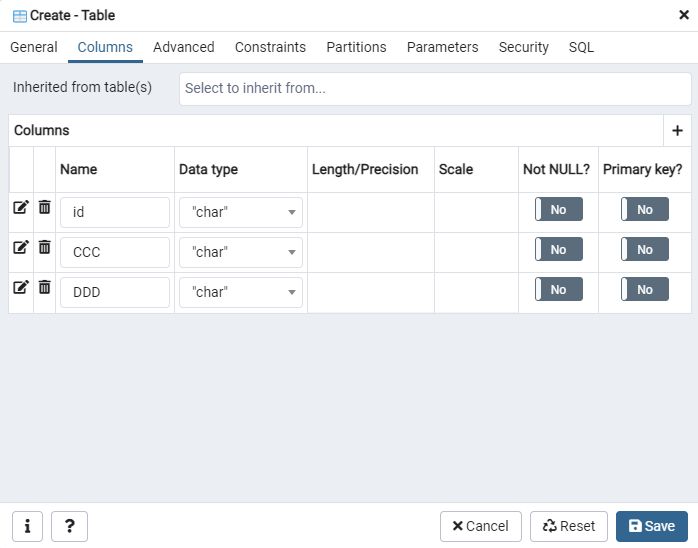Open data type dropdown for DDD row
The height and width of the screenshot is (548, 698).
click(x=241, y=292)
